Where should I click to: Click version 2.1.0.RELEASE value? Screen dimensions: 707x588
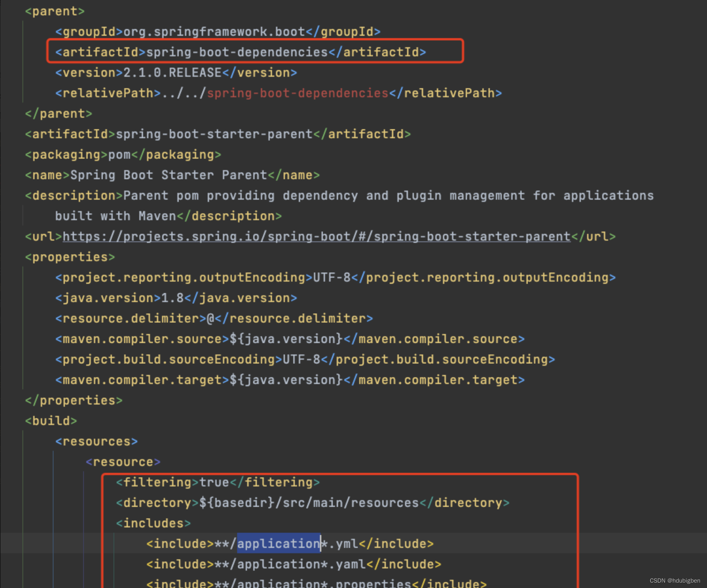click(x=172, y=73)
